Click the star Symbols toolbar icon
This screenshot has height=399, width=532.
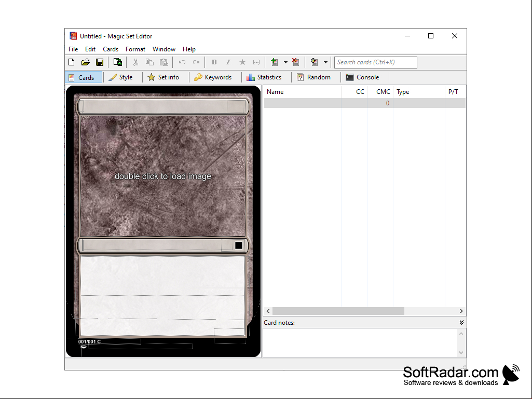(x=242, y=62)
